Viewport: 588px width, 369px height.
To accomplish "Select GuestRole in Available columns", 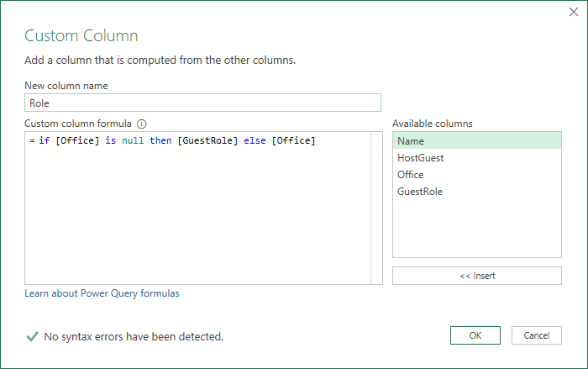I will point(477,192).
